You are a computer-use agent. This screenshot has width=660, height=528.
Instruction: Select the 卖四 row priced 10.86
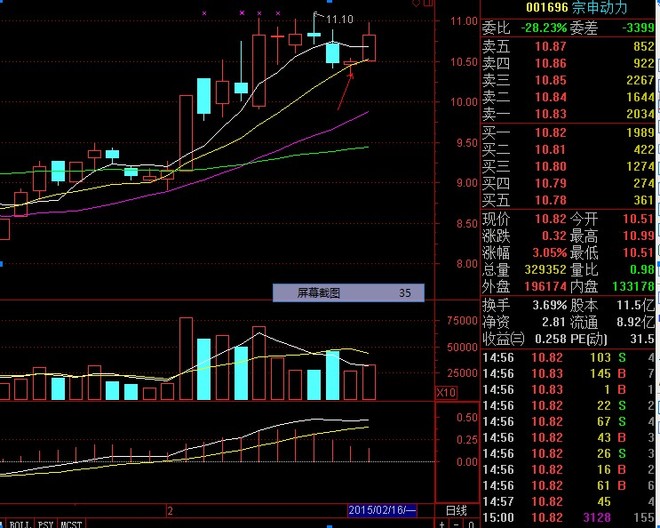point(568,64)
